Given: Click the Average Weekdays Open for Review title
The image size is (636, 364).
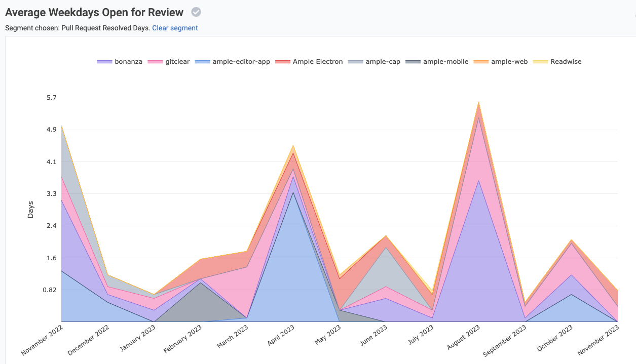Looking at the screenshot, I should point(95,12).
